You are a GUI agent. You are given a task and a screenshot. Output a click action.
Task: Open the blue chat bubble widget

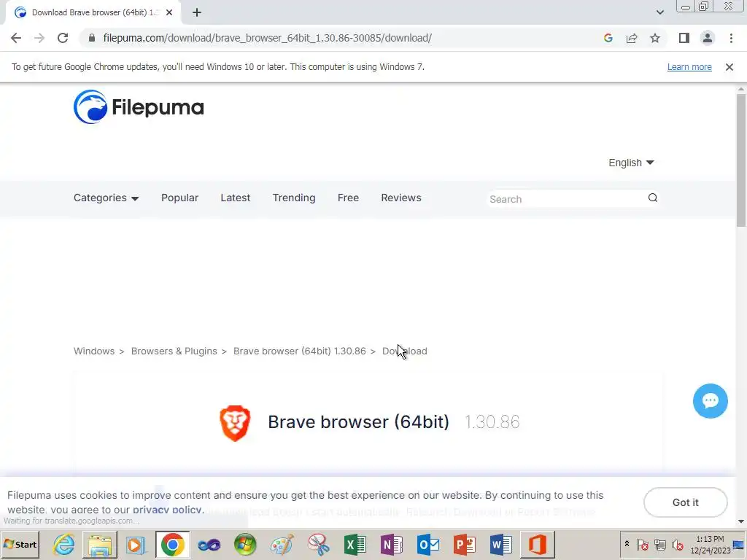click(710, 401)
